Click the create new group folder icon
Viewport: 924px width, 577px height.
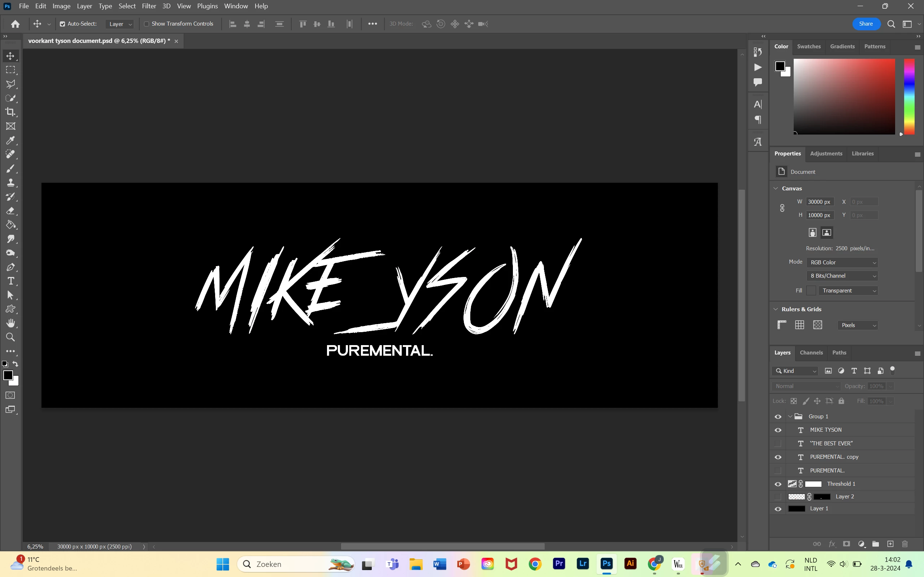(876, 544)
